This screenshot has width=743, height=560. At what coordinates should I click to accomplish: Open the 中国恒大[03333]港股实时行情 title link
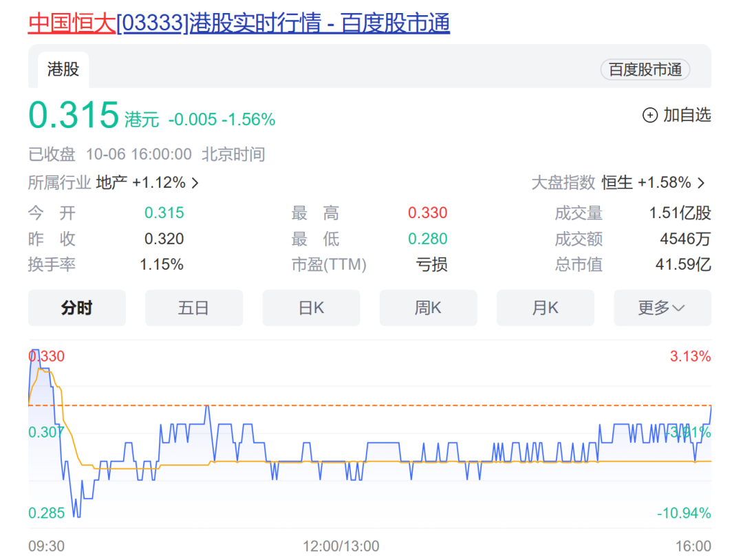coord(239,23)
